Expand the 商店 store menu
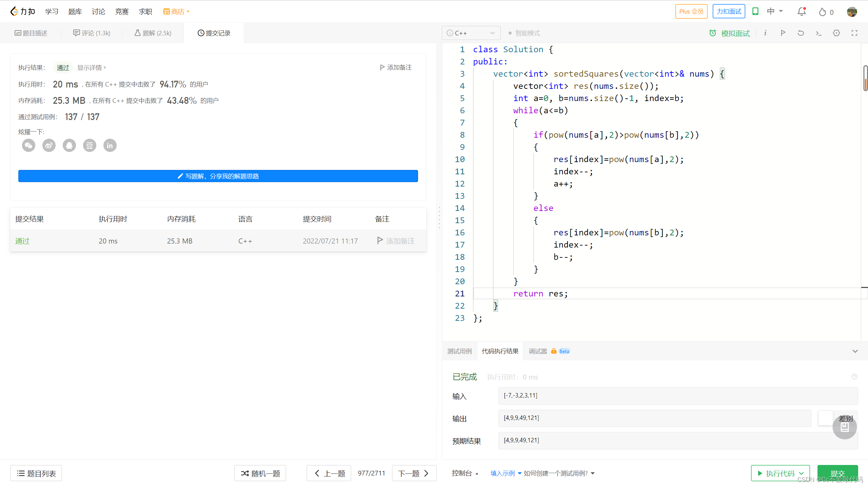 (176, 12)
